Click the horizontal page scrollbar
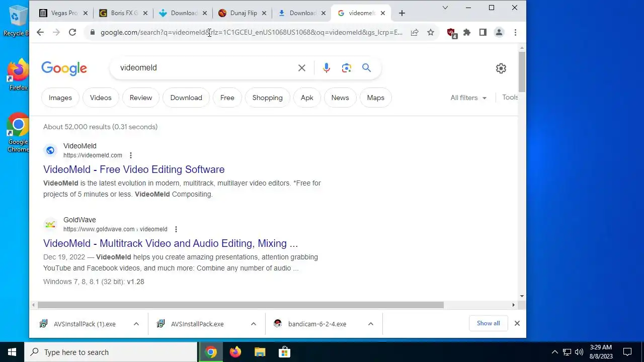644x362 pixels. 240,305
